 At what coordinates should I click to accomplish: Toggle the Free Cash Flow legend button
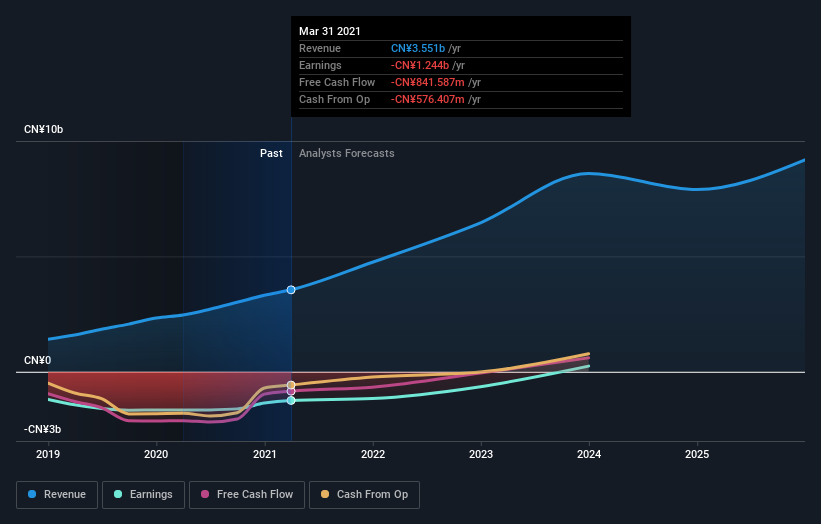click(x=247, y=495)
